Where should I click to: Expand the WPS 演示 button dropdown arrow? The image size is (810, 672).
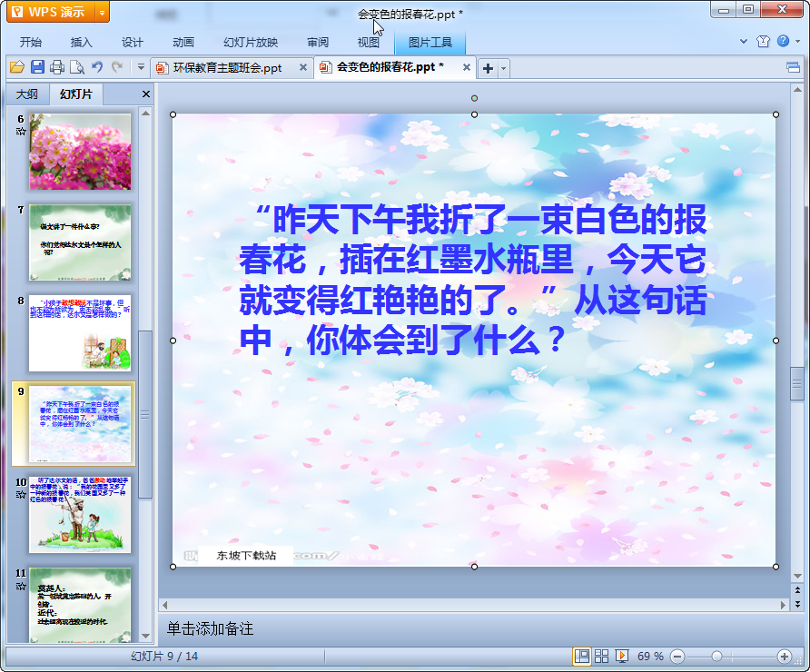103,13
